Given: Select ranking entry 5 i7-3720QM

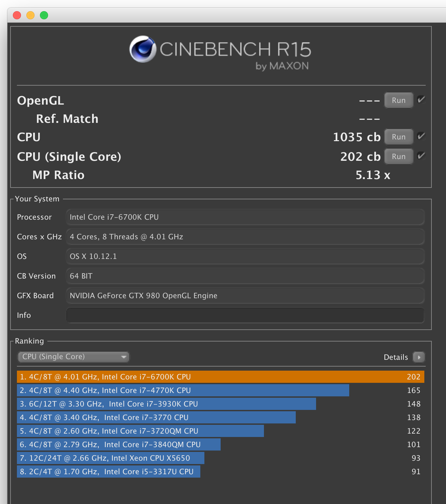Looking at the screenshot, I should point(221,431).
